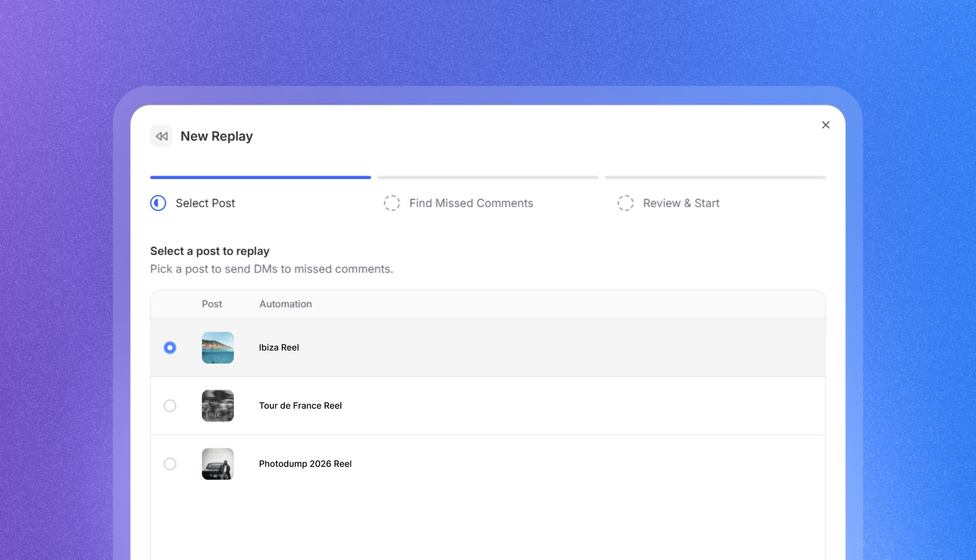This screenshot has height=560, width=976.
Task: Go to the Review & Start step
Action: pos(681,203)
